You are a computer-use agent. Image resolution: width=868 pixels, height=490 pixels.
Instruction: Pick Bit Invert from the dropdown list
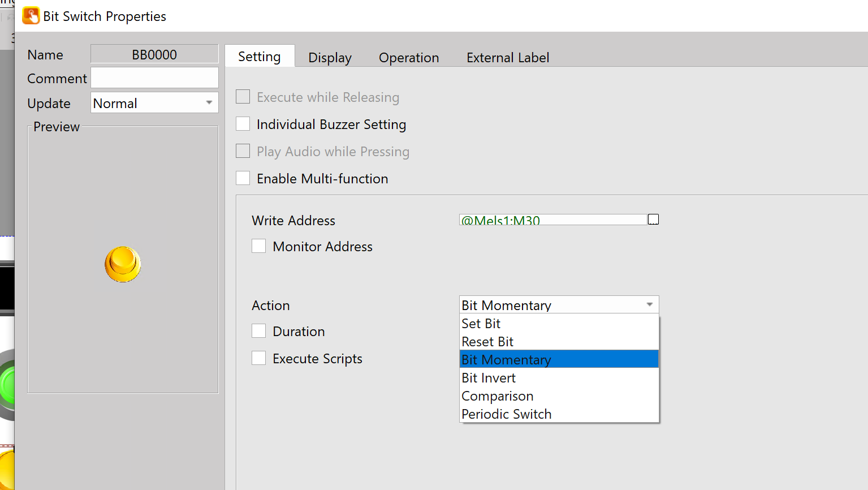click(x=489, y=378)
